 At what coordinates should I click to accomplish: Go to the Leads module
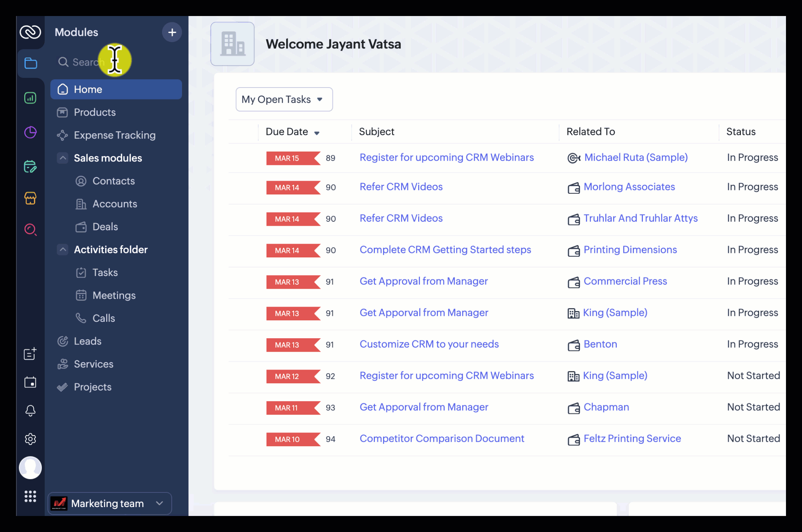87,341
